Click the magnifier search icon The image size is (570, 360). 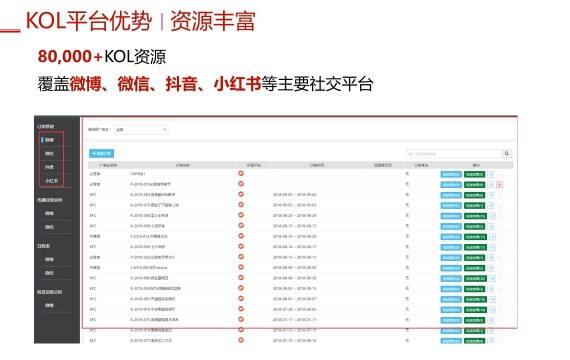pos(507,154)
